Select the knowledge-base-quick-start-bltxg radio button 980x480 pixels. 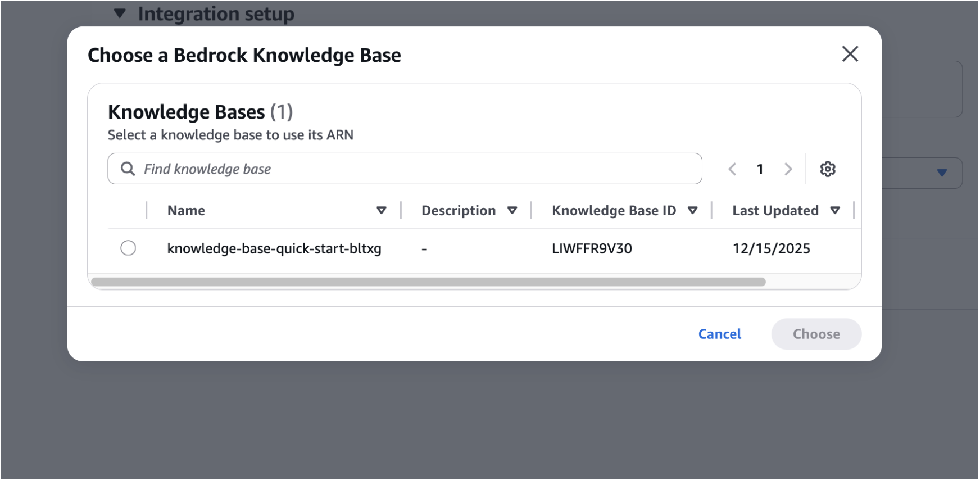[x=128, y=248]
